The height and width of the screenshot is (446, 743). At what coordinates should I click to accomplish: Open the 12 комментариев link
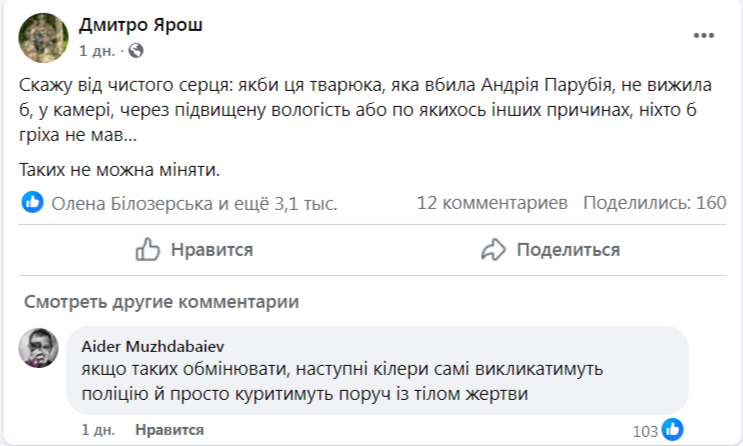[x=492, y=204]
